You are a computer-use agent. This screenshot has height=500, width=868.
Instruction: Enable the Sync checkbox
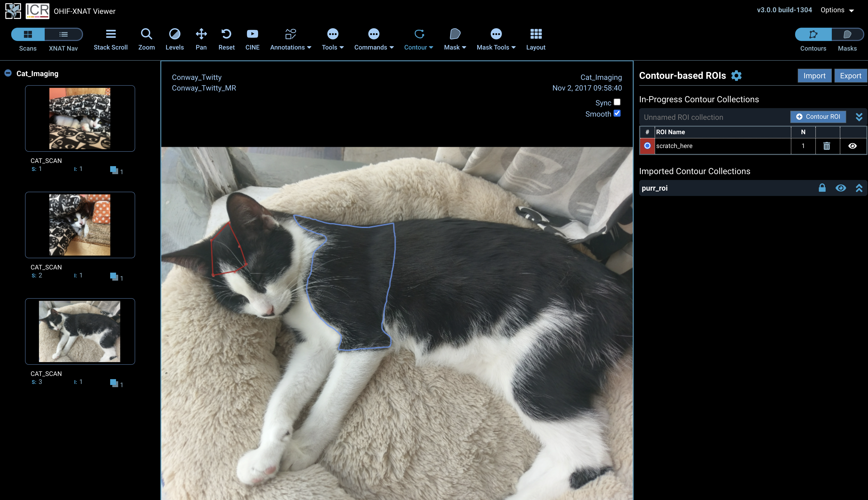pos(617,102)
